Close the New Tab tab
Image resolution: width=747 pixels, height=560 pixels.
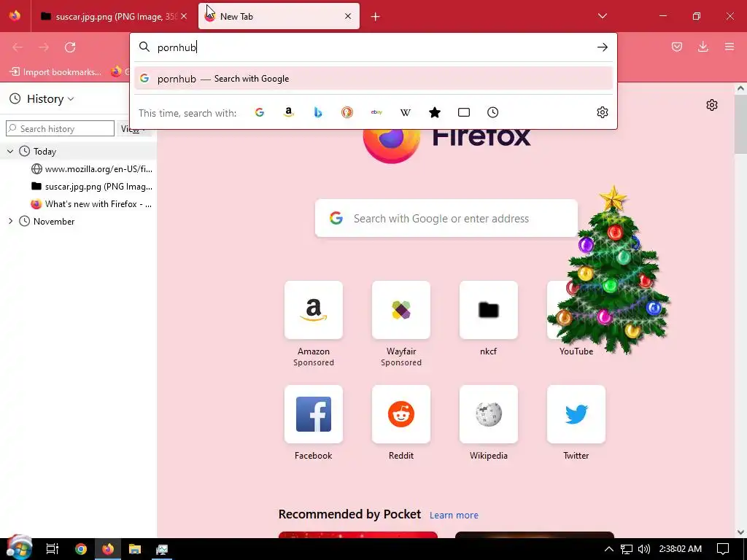coord(348,16)
